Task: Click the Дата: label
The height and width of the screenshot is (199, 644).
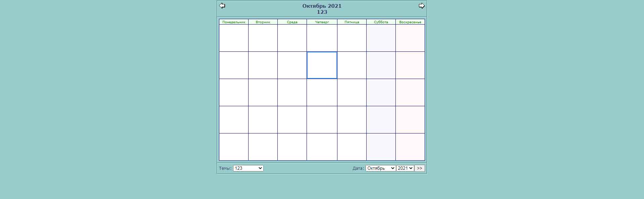Action: 358,168
